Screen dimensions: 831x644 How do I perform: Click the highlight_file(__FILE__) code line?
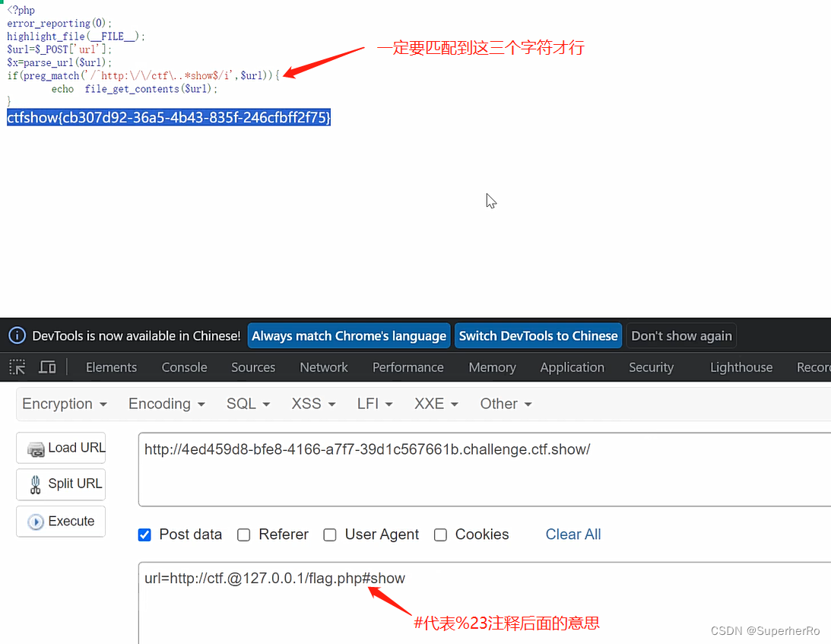76,36
